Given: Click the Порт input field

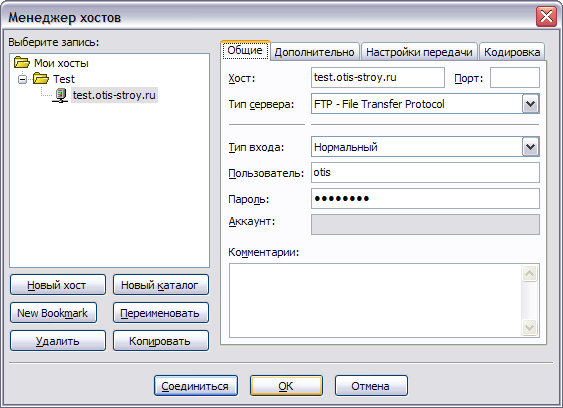Looking at the screenshot, I should point(515,77).
